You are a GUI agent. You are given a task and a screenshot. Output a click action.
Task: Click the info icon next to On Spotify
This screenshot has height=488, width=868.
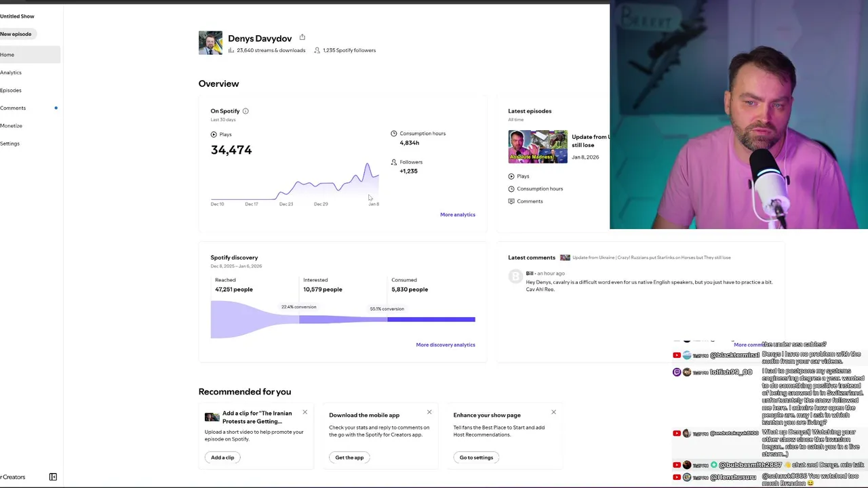[245, 111]
